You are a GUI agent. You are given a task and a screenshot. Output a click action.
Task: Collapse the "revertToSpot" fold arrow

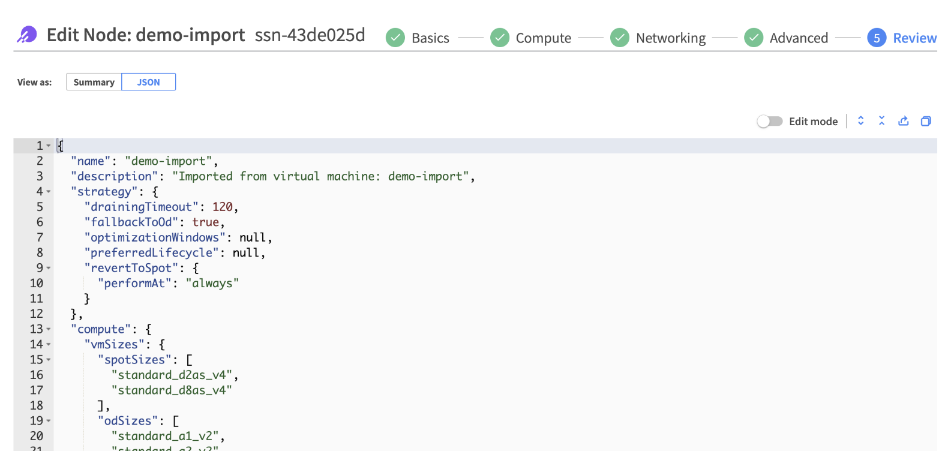click(48, 268)
